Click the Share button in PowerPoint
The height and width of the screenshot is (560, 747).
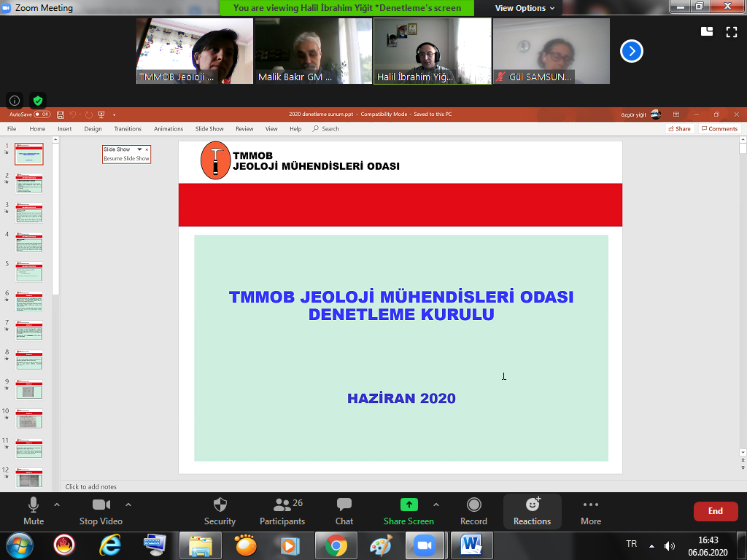coord(679,129)
